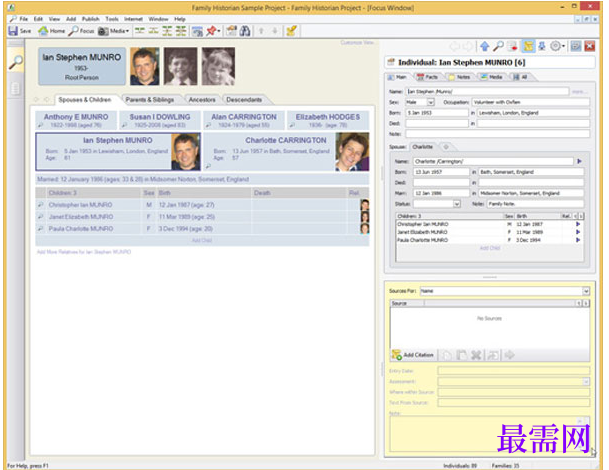Switch to Facts tab in property box

(427, 77)
